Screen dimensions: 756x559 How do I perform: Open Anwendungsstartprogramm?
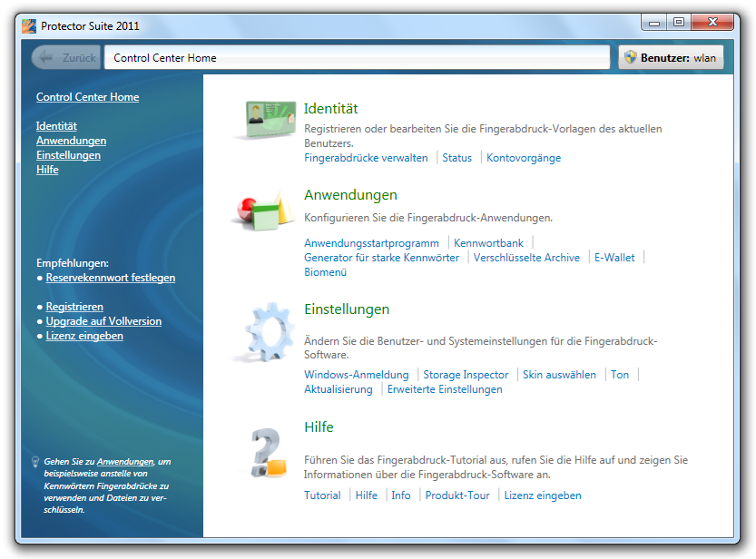tap(372, 243)
